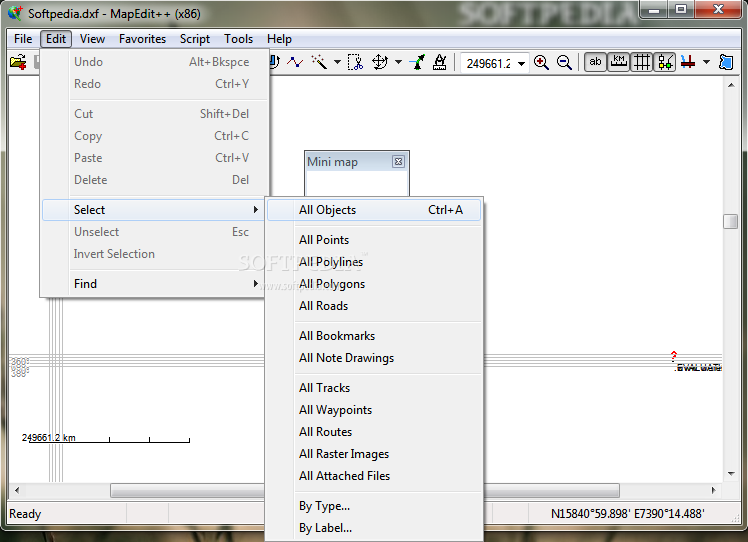
Task: Click horizontal scrollbar right arrow
Action: pos(714,490)
